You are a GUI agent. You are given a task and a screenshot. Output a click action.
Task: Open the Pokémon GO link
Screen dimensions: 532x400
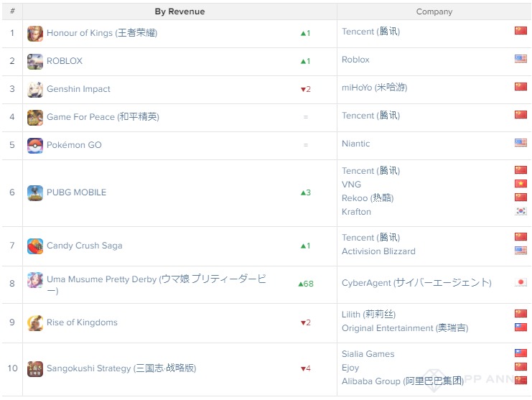click(x=74, y=145)
